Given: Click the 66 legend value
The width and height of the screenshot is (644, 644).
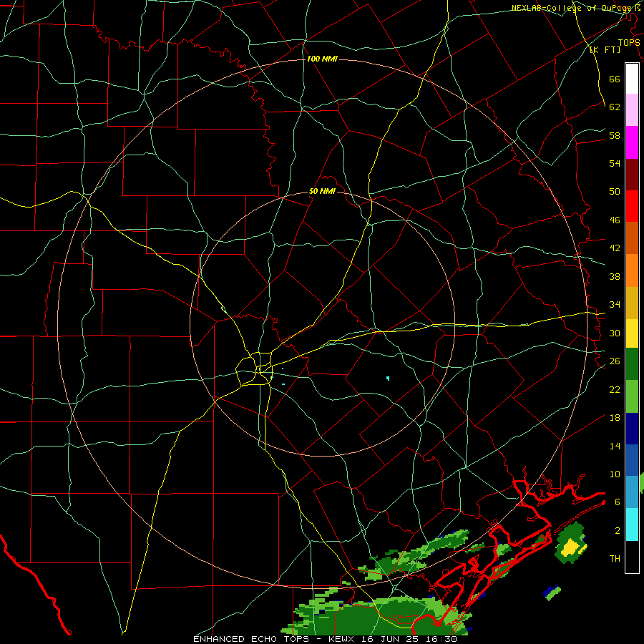Looking at the screenshot, I should pyautogui.click(x=615, y=79).
